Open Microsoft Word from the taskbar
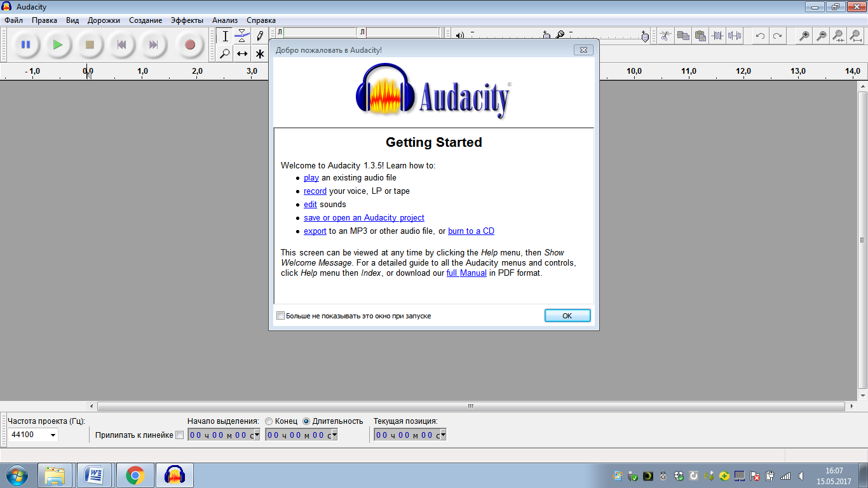This screenshot has height=488, width=868. tap(94, 475)
